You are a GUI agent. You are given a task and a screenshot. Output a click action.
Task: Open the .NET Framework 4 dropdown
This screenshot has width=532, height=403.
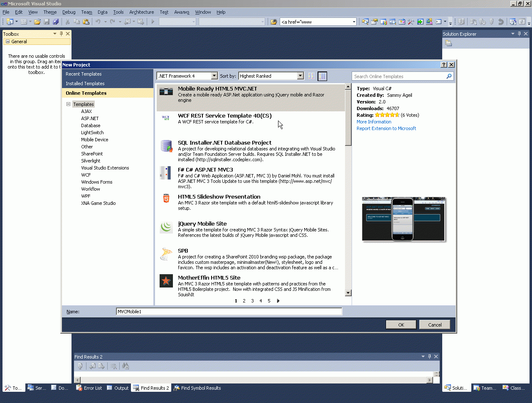click(x=214, y=76)
